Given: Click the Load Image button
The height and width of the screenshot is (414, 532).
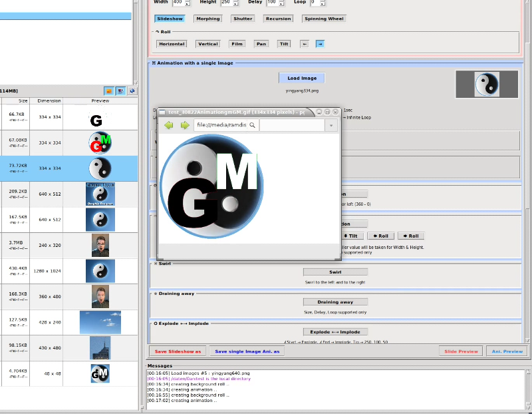Looking at the screenshot, I should [302, 78].
